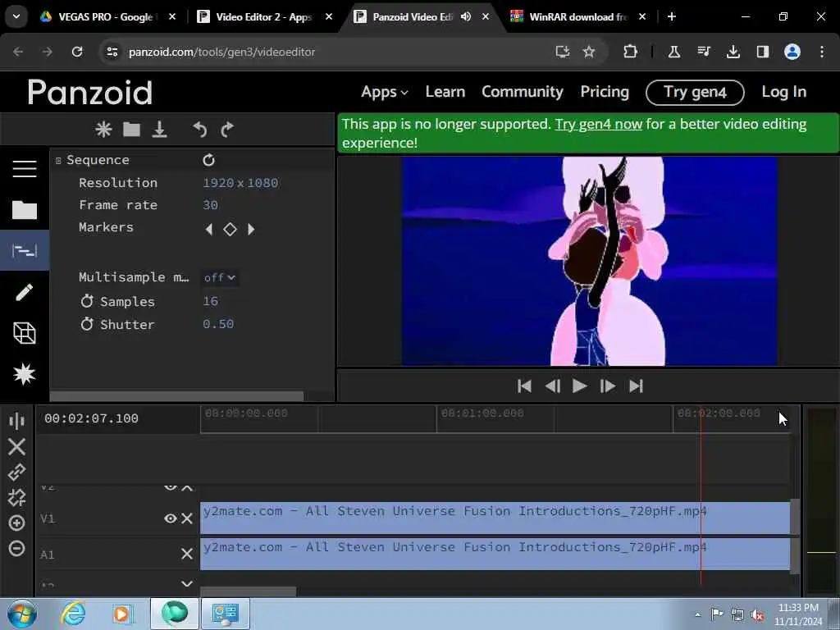Edit the Frame rate value 30
The image size is (840, 630).
(x=210, y=204)
